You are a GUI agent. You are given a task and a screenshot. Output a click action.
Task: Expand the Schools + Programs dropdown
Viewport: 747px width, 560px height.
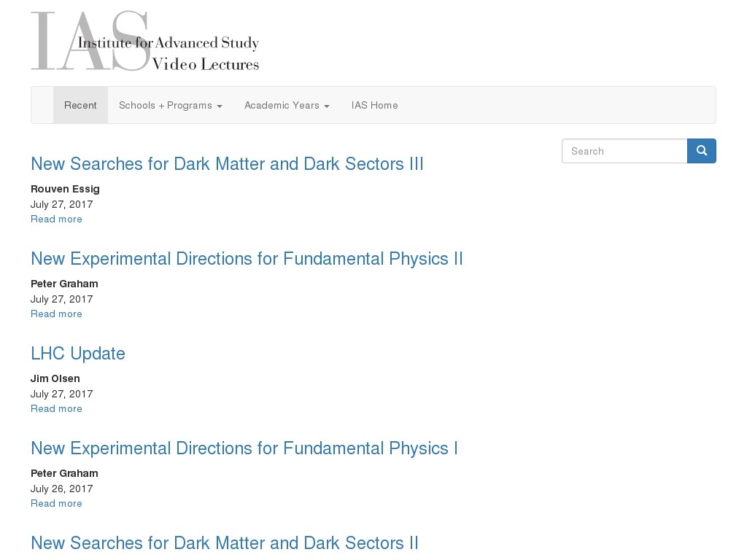pos(171,105)
